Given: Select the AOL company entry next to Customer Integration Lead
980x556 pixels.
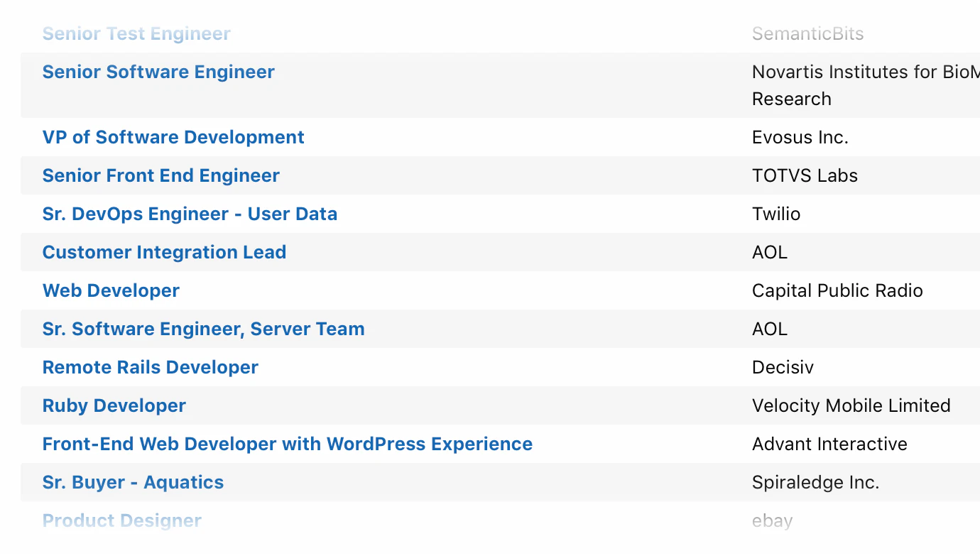Looking at the screenshot, I should [769, 252].
